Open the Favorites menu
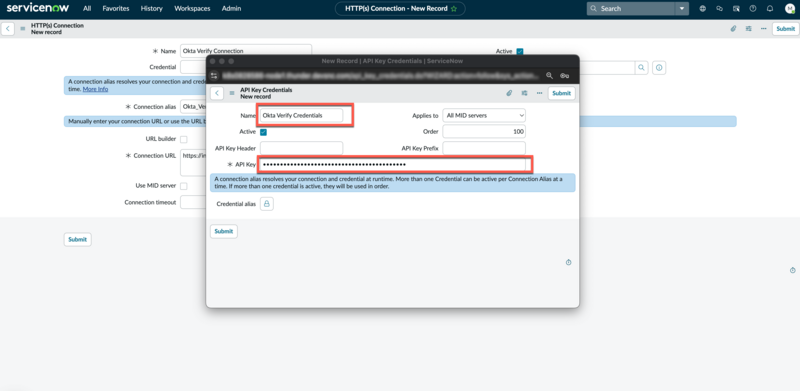This screenshot has width=800, height=391. pyautogui.click(x=116, y=9)
